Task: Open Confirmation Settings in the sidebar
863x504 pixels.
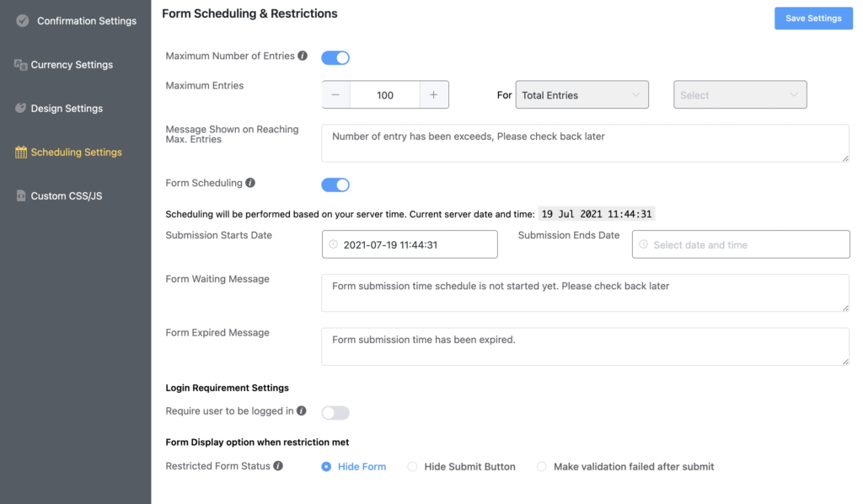Action: pos(86,21)
